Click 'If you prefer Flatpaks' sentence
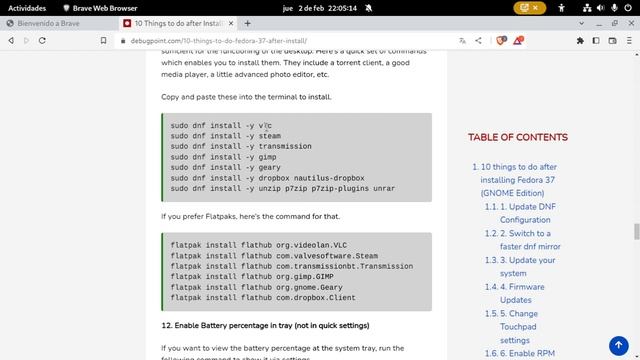The height and width of the screenshot is (360, 640). click(251, 216)
